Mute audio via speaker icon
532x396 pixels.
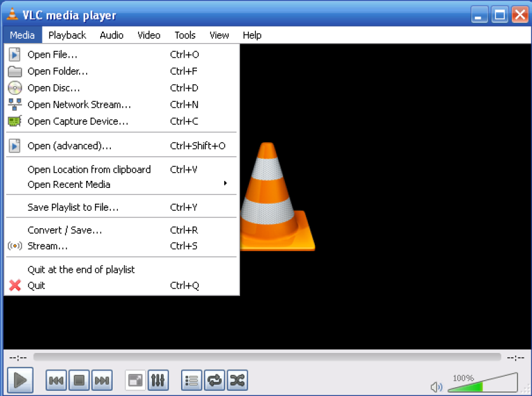click(436, 387)
